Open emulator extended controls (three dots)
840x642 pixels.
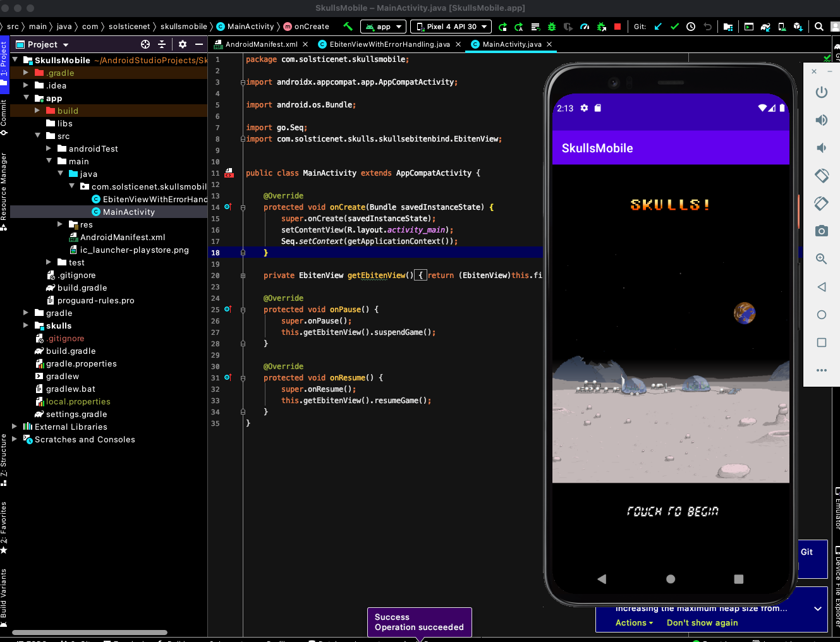pyautogui.click(x=822, y=370)
